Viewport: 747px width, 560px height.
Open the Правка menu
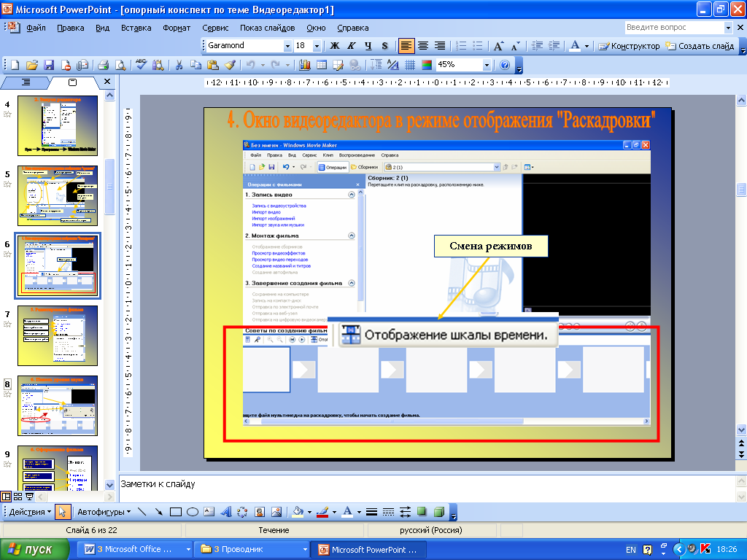tap(71, 28)
